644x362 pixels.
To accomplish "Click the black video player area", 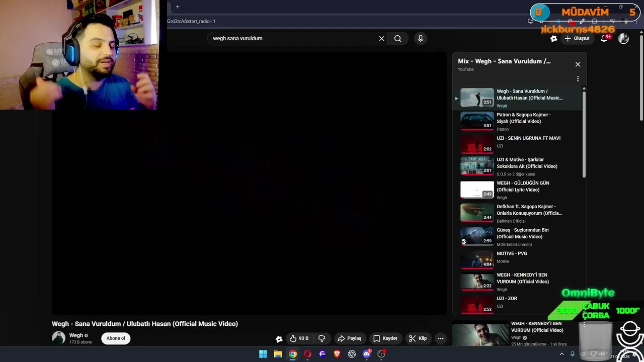I will [x=249, y=184].
